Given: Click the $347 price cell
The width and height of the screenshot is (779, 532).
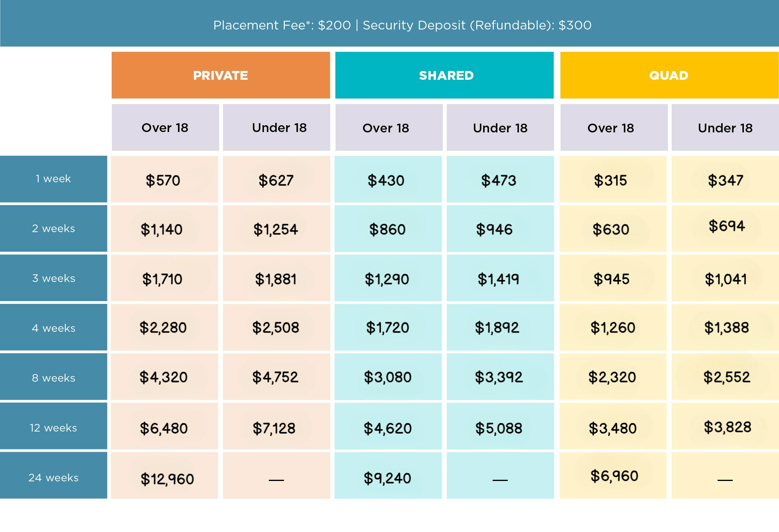Looking at the screenshot, I should tap(726, 180).
